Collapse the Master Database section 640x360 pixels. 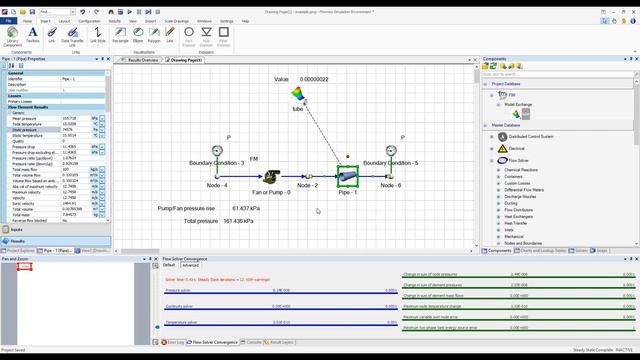(485, 125)
